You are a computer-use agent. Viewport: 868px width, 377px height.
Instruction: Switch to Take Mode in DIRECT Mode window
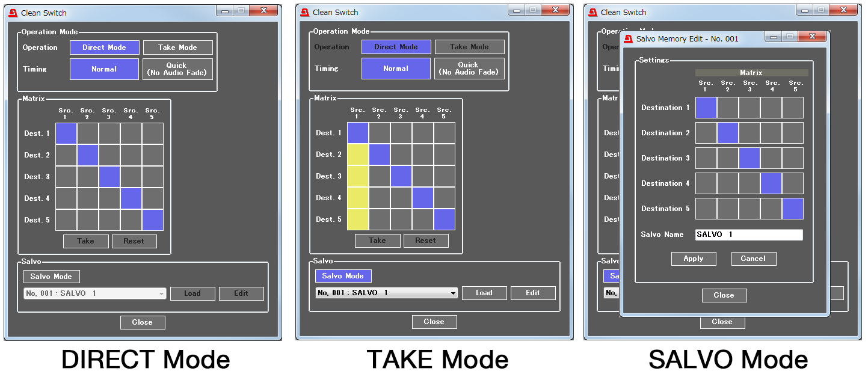[177, 48]
